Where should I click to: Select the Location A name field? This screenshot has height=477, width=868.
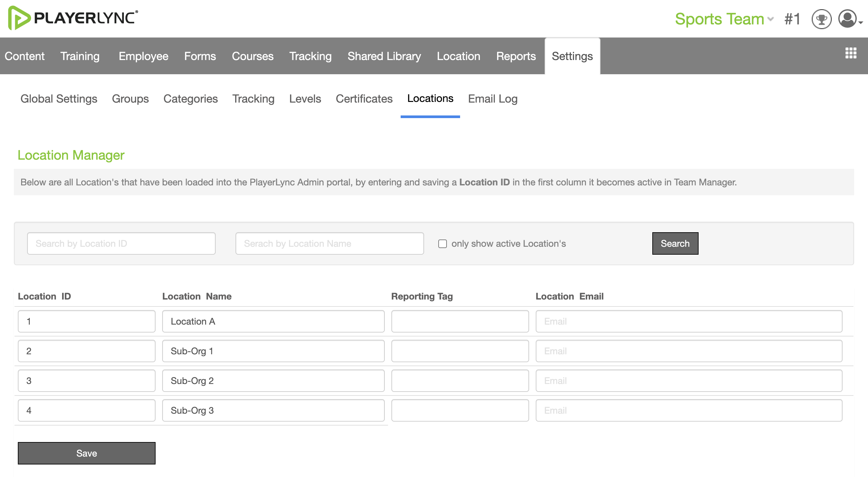273,321
